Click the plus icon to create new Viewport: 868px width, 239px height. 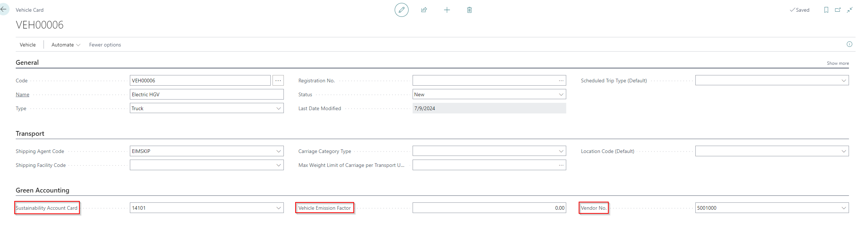447,10
